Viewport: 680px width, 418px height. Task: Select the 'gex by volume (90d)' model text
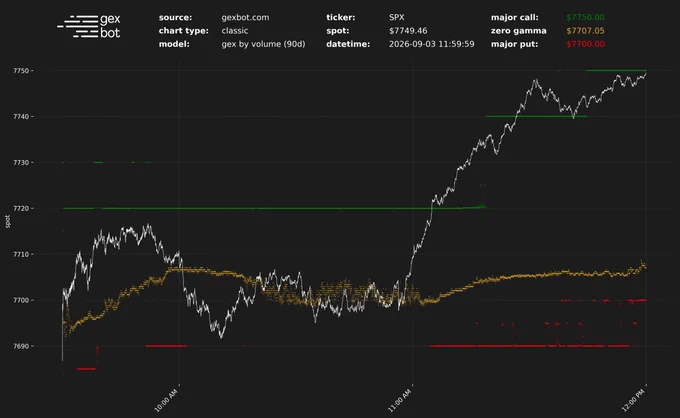[x=263, y=44]
